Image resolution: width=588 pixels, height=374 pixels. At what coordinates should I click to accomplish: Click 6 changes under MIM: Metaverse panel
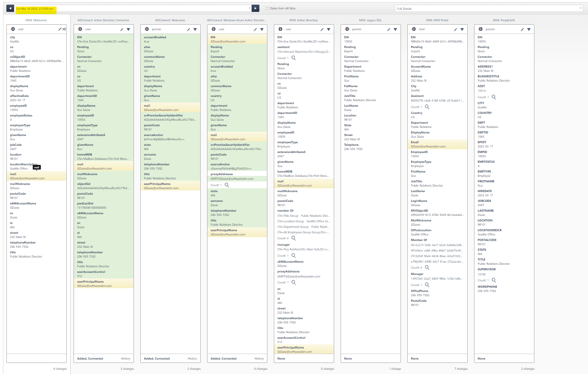[x=60, y=369]
